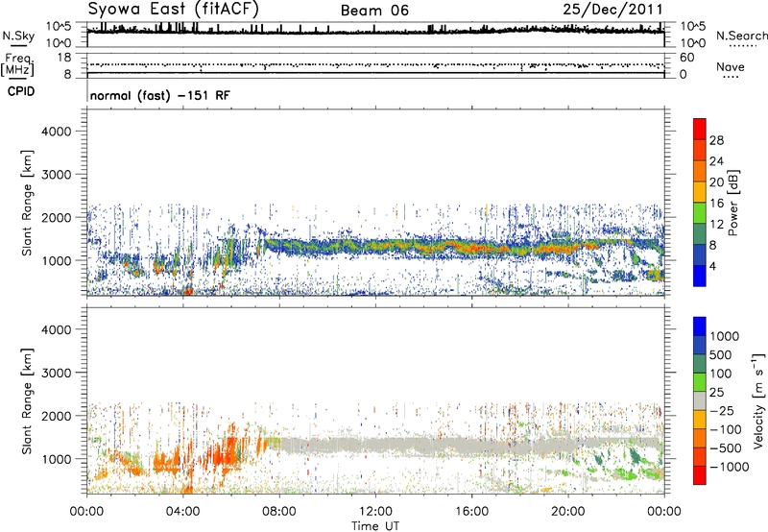Click the "2000" tick on velocity panel axis
Image resolution: width=768 pixels, height=532 pixels.
tap(57, 416)
